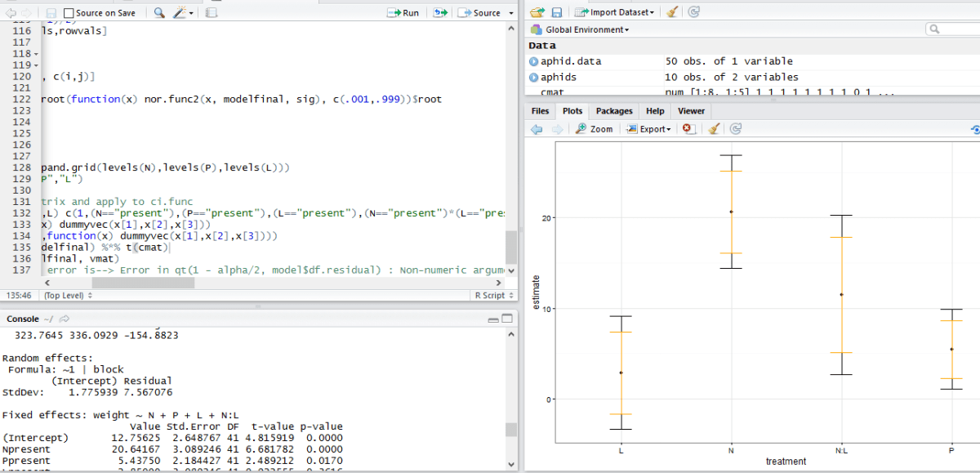Toggle the Source on Save checkbox
The height and width of the screenshot is (473, 980).
pyautogui.click(x=69, y=13)
